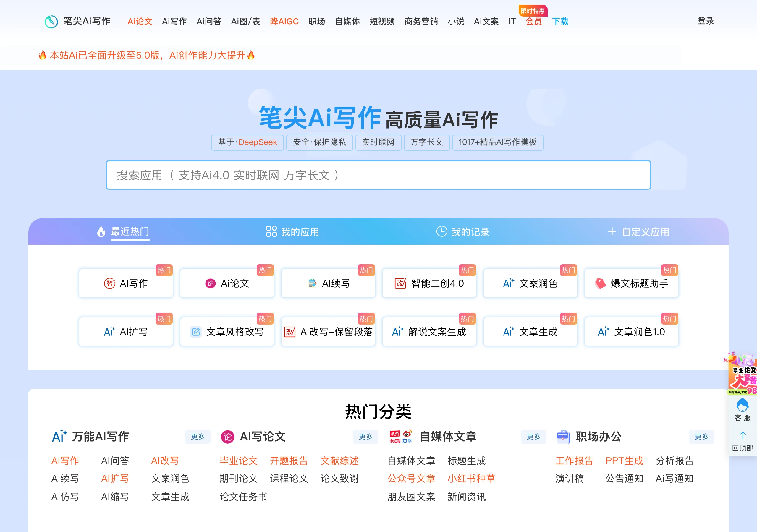Image resolution: width=757 pixels, height=532 pixels.
Task: Open Ai论文 in top navigation
Action: 140,21
